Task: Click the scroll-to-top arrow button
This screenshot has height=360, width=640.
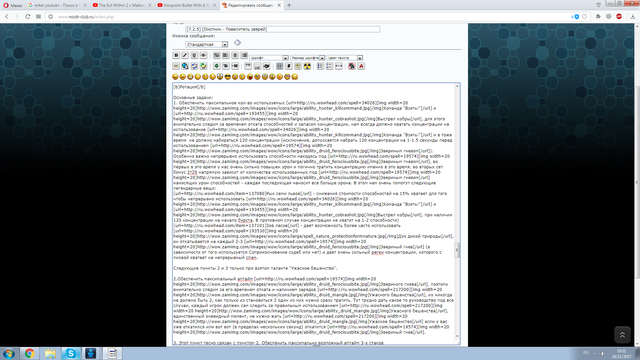Action: click(x=622, y=335)
